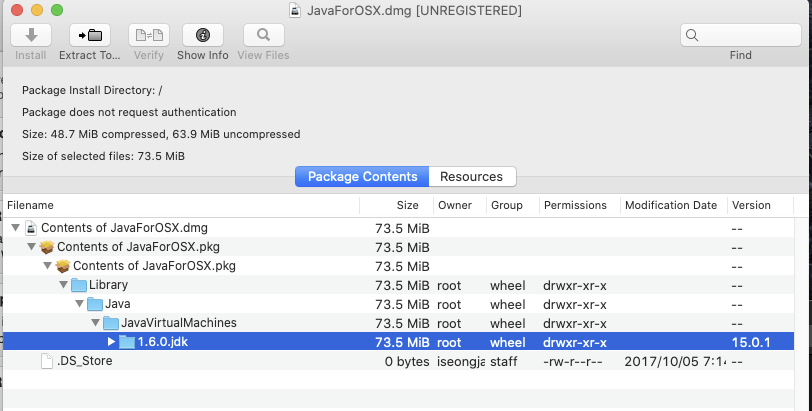The width and height of the screenshot is (812, 411).
Task: Click the 1.6.0.jdk folder icon
Action: tap(127, 342)
